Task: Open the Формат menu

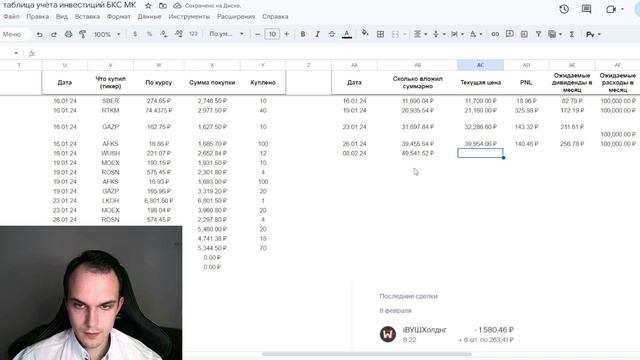Action: point(118,17)
